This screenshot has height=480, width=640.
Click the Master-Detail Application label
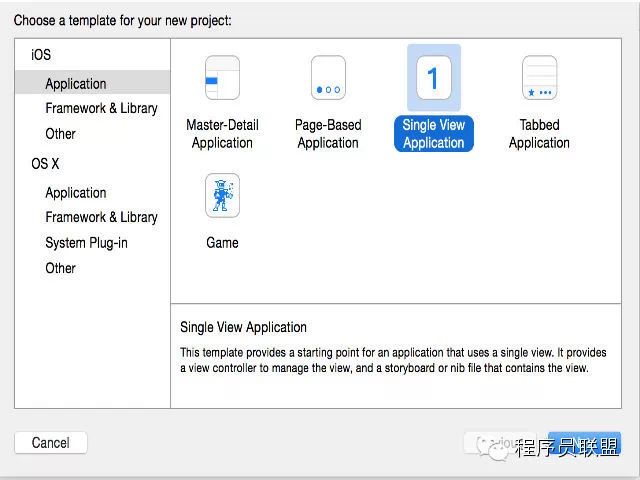click(x=222, y=134)
